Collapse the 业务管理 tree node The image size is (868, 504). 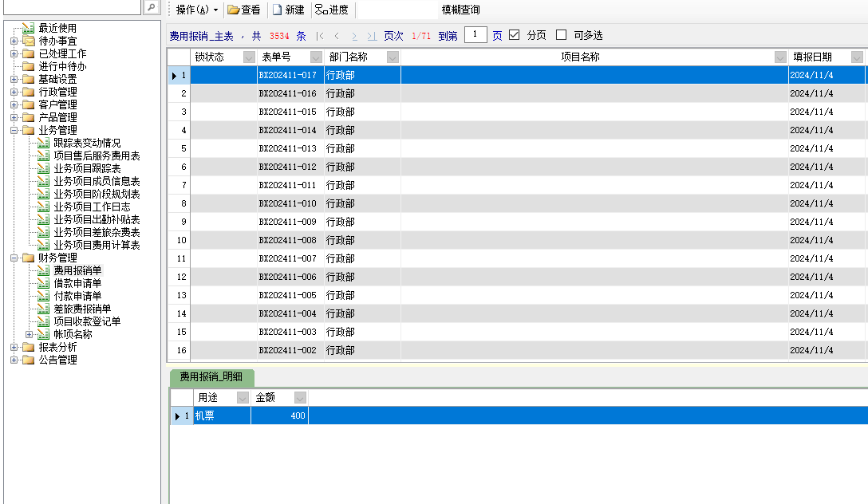coord(14,130)
